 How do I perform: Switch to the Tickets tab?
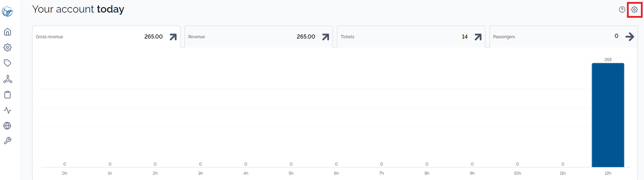(x=411, y=37)
